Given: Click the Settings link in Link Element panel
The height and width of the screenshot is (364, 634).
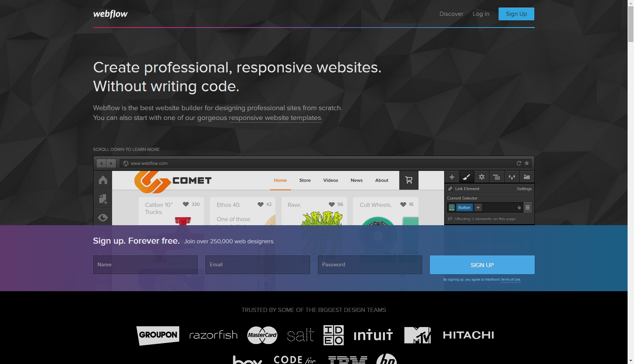Looking at the screenshot, I should point(524,189).
